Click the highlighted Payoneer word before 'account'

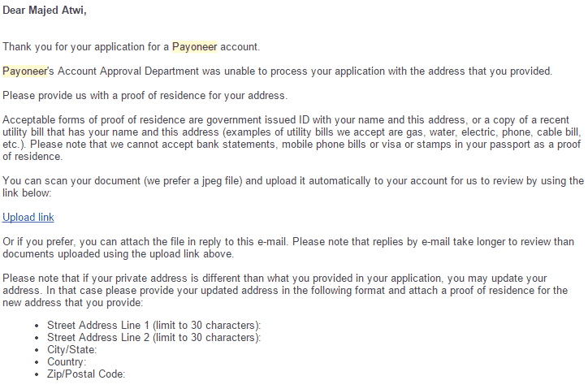coord(194,47)
